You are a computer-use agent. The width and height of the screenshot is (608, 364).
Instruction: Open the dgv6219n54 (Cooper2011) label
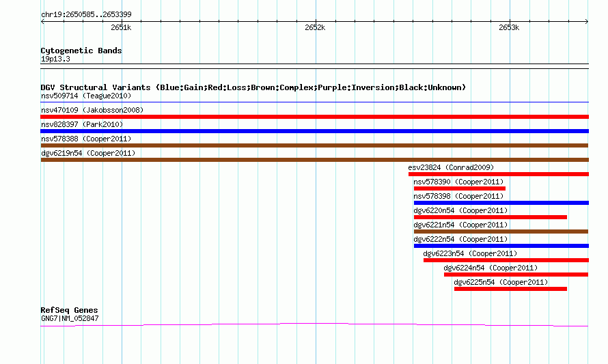(88, 153)
